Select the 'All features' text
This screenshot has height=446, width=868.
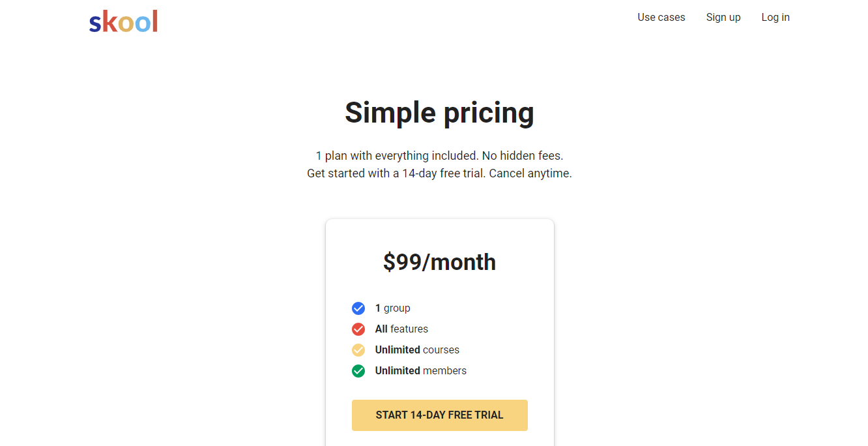(x=401, y=329)
